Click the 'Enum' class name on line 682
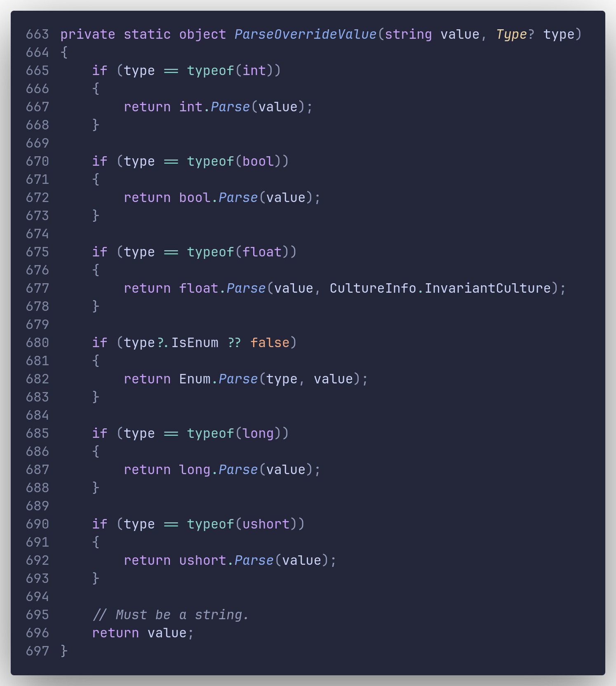The image size is (616, 686). coord(195,379)
